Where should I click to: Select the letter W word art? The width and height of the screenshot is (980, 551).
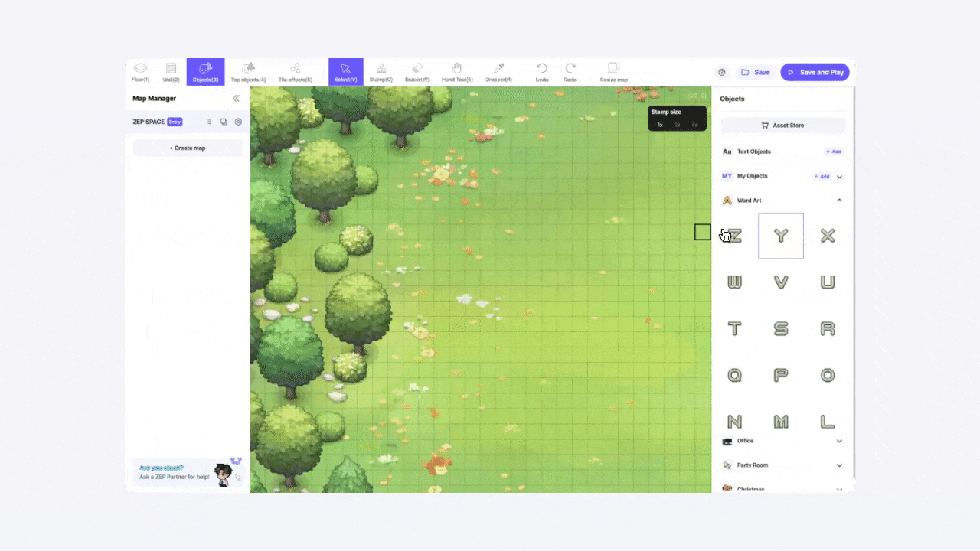click(x=734, y=282)
